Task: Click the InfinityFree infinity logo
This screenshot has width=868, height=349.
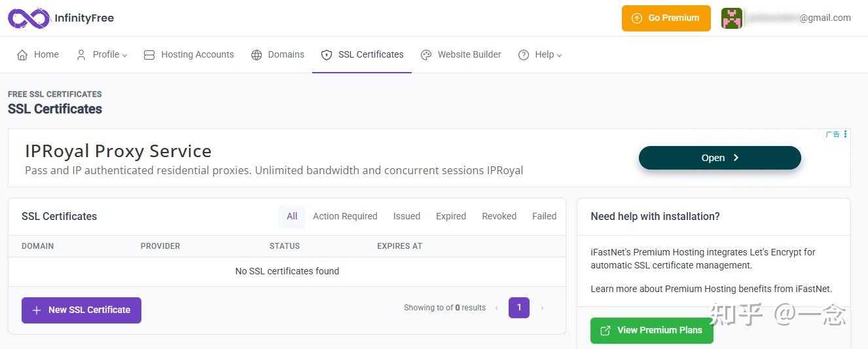Action: pos(28,18)
